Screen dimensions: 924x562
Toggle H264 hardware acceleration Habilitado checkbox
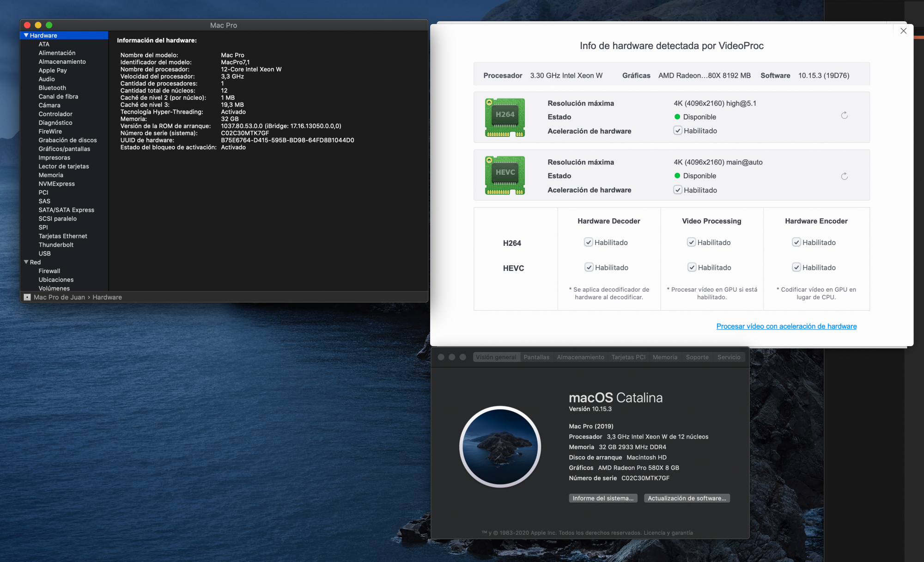[678, 131]
